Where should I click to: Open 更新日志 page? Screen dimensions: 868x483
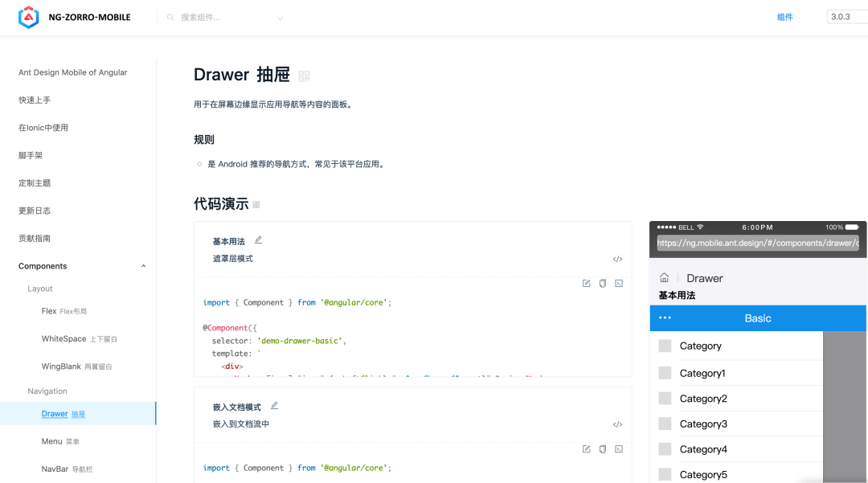pyautogui.click(x=35, y=211)
